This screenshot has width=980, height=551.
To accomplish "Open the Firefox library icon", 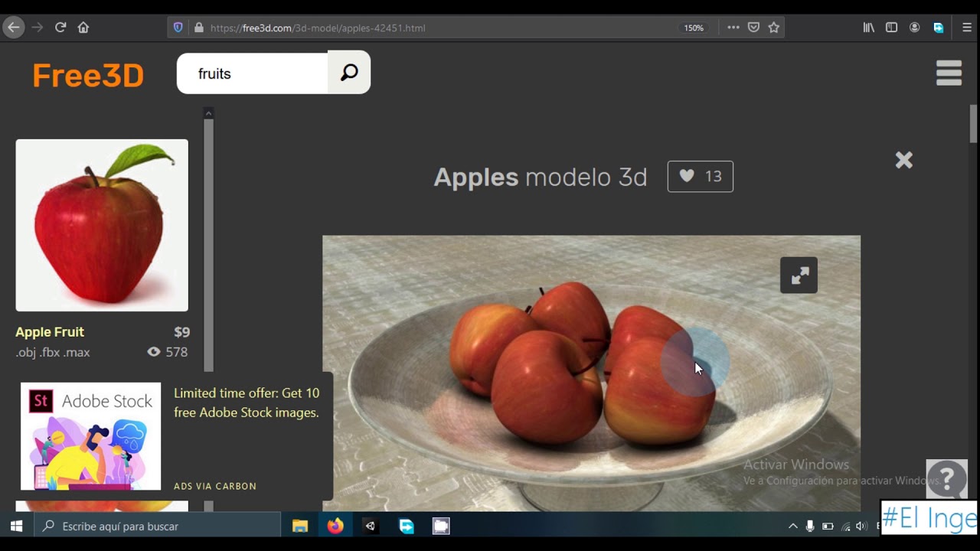I will (x=869, y=28).
